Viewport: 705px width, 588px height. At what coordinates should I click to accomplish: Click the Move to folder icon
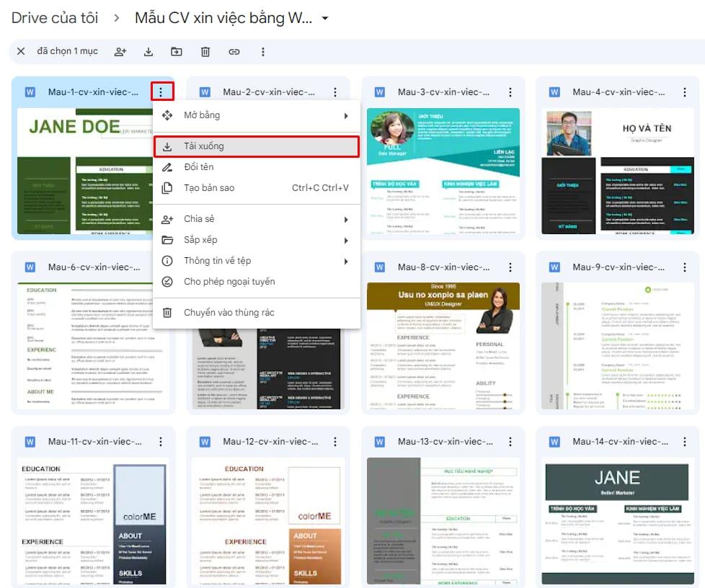177,51
